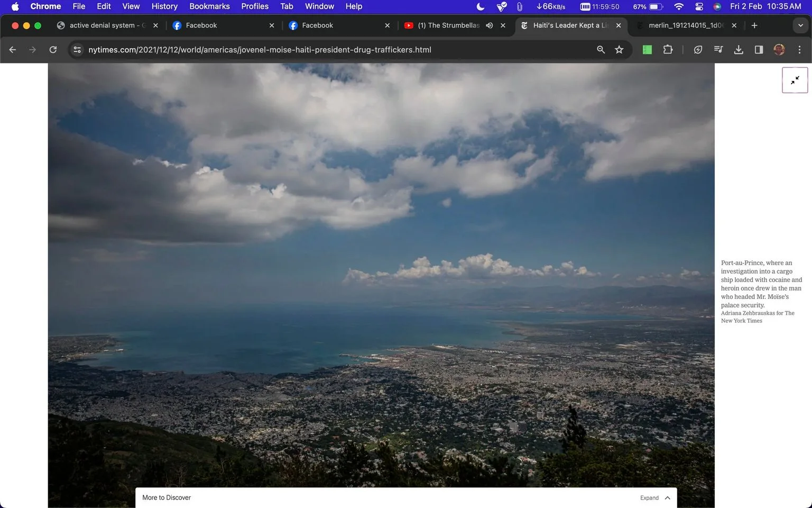Open the Chrome downloads icon
812x508 pixels.
coord(739,50)
